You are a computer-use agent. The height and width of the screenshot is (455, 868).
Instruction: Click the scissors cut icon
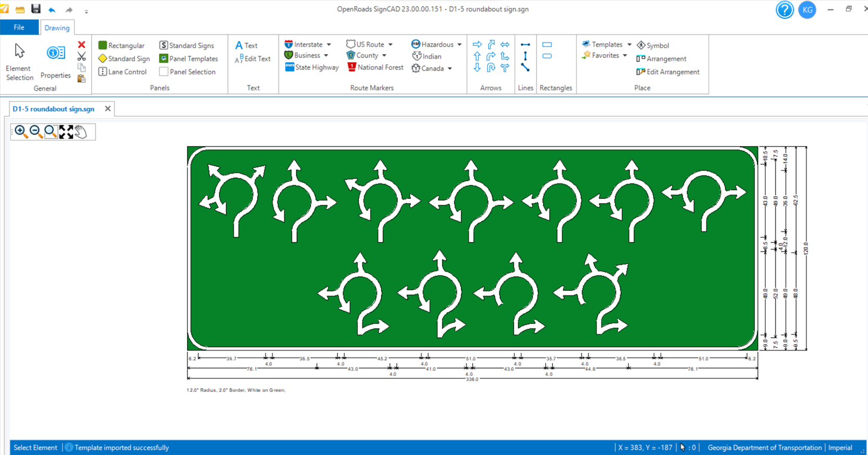pos(81,56)
